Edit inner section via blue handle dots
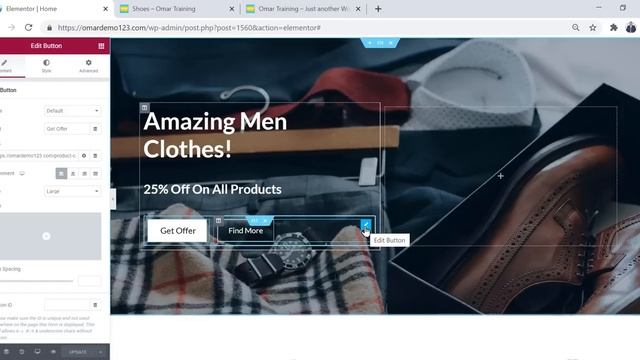 (255, 221)
